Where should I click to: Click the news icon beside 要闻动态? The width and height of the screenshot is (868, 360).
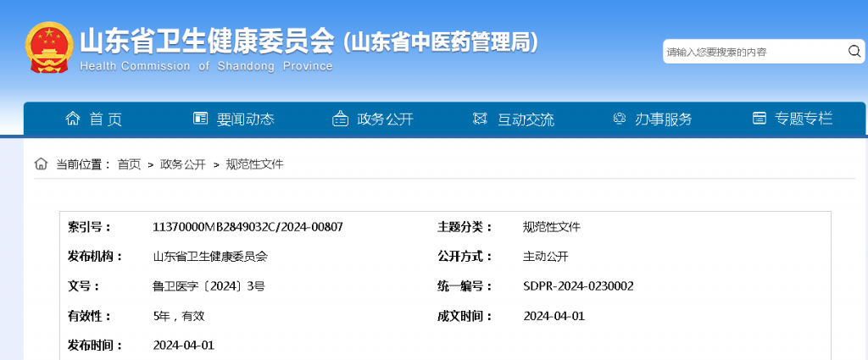click(x=200, y=119)
